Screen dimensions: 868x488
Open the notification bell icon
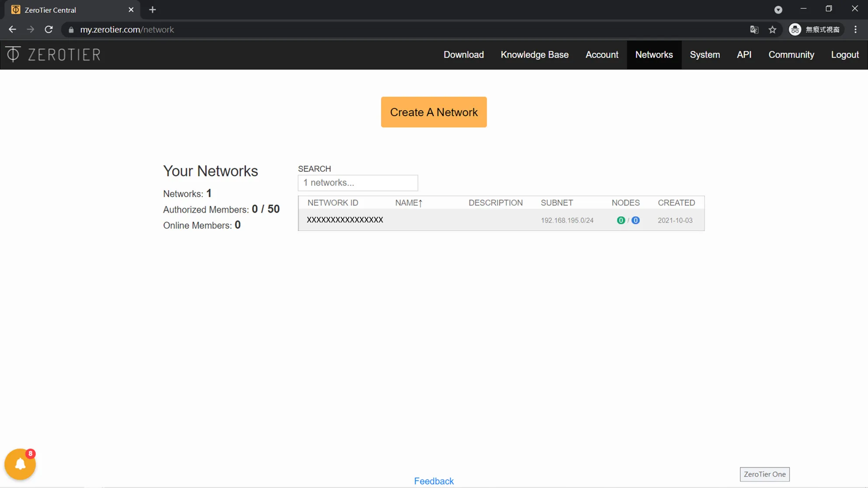pos(20,464)
